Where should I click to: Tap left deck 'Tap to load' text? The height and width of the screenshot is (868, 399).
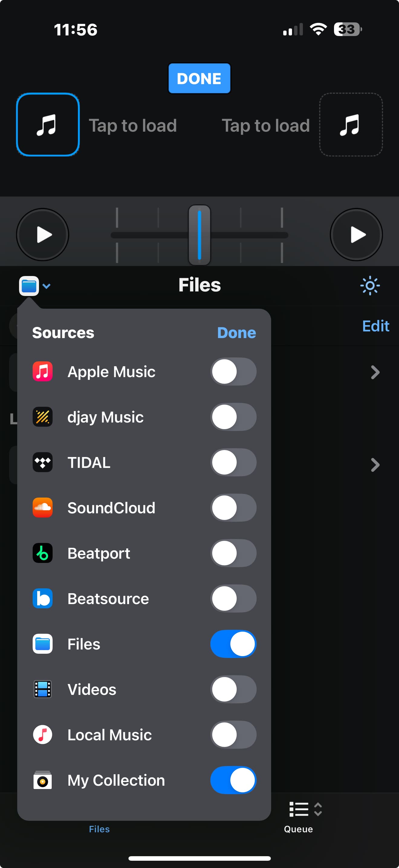tap(133, 126)
